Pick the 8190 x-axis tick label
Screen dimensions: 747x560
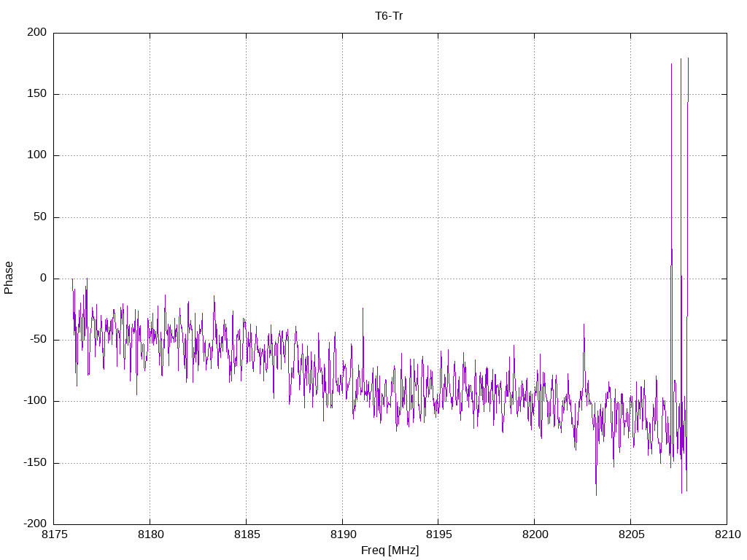click(x=342, y=535)
